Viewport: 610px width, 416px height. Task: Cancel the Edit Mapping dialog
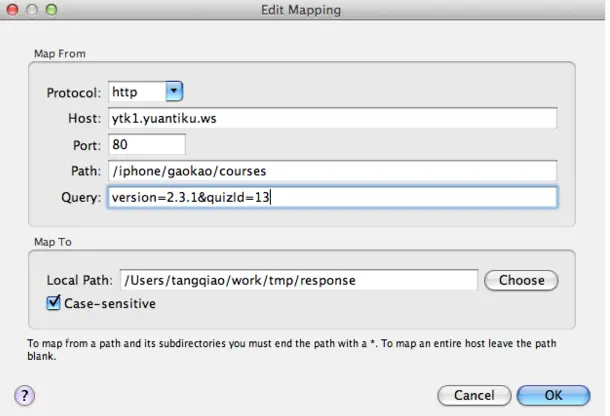[474, 395]
